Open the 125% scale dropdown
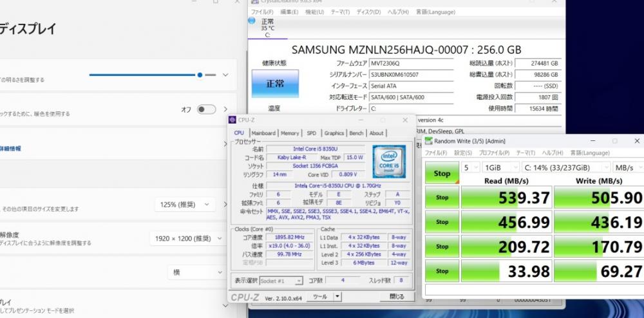Viewport: 644px width, 318px height. click(185, 204)
